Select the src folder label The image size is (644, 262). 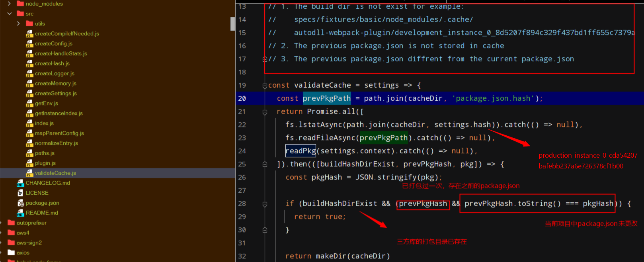pyautogui.click(x=30, y=14)
